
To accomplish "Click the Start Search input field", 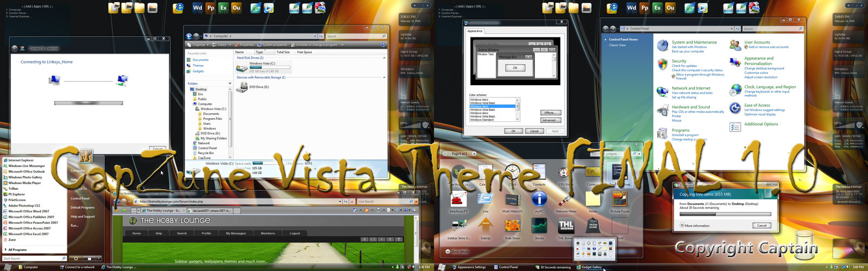I will (x=33, y=259).
